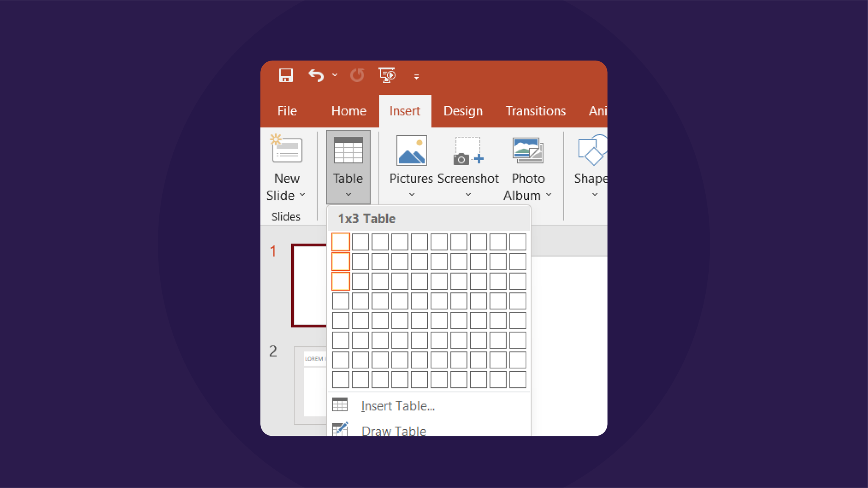Switch to the Design tab
868x488 pixels.
pyautogui.click(x=462, y=111)
